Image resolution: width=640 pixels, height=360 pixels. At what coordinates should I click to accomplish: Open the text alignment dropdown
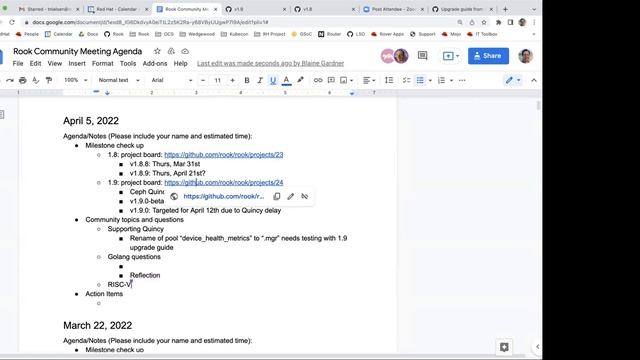click(x=369, y=80)
